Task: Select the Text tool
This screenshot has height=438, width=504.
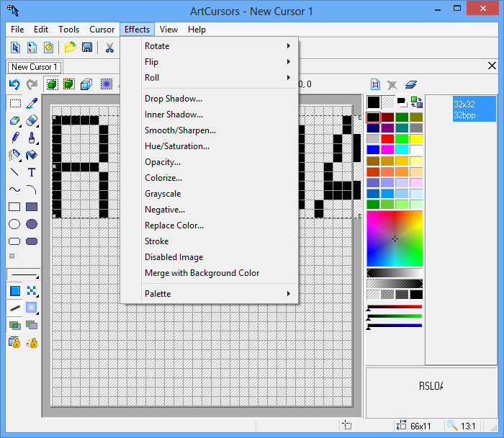Action: 32,172
